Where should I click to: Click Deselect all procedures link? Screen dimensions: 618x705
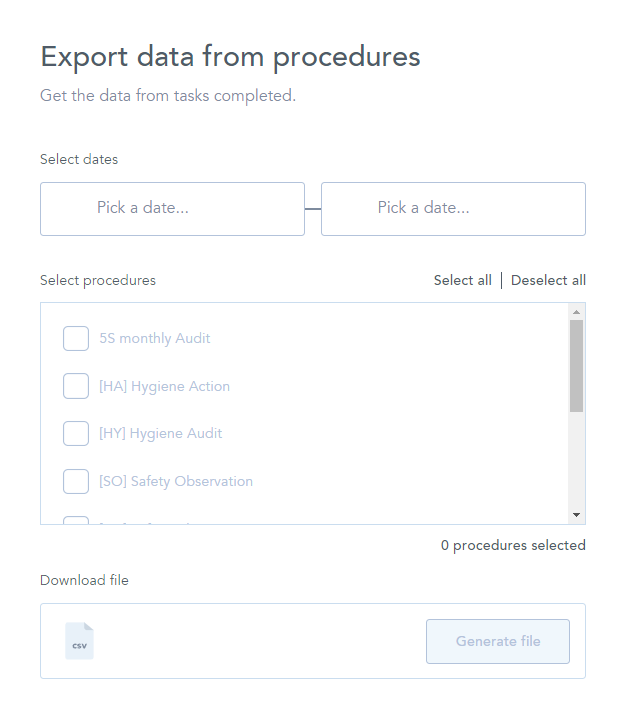click(x=548, y=280)
